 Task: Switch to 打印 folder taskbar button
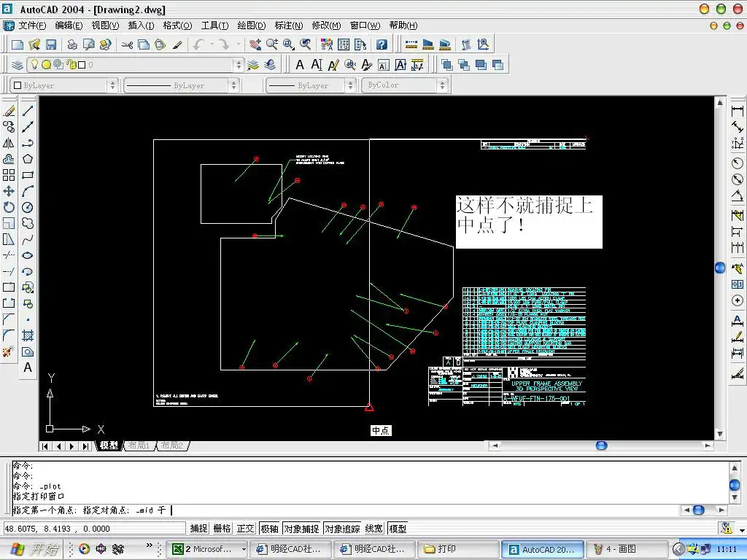[458, 549]
